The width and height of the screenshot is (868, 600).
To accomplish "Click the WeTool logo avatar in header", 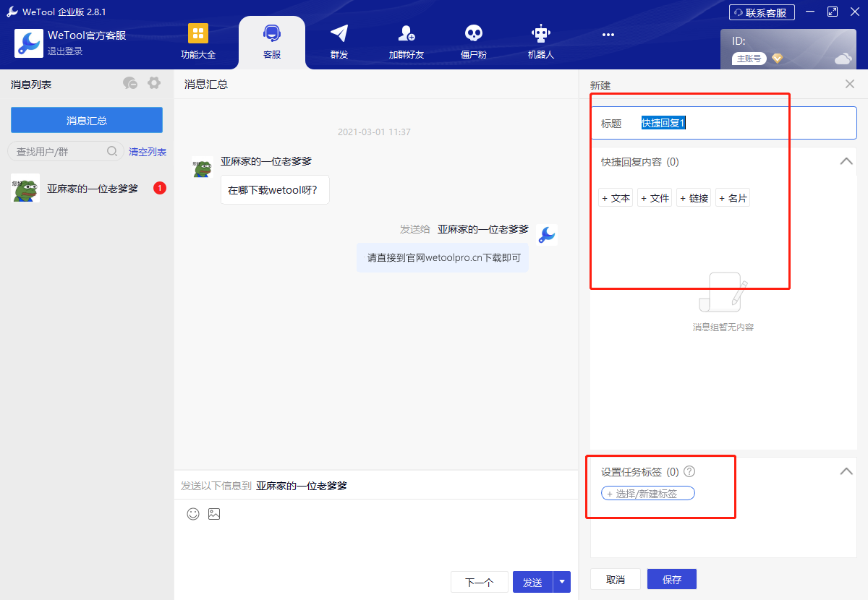I will click(29, 43).
